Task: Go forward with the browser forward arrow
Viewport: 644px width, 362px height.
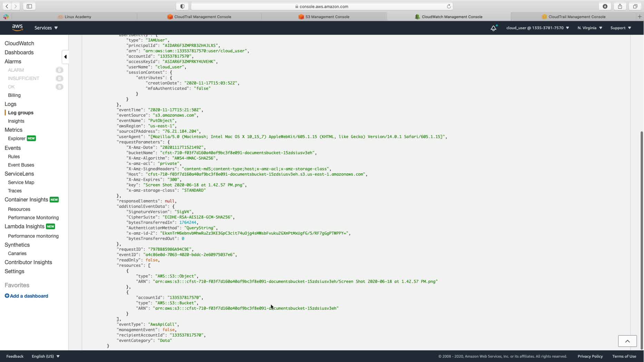Action: coord(16,6)
